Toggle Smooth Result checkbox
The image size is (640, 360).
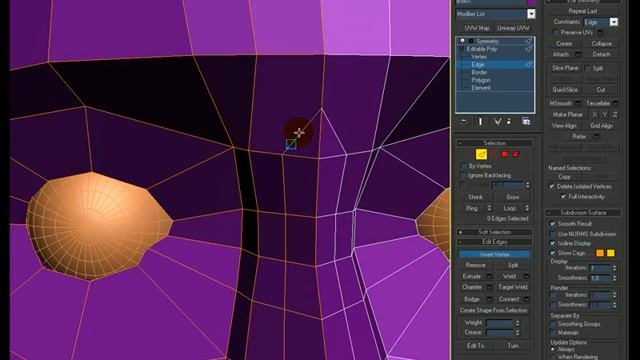[x=553, y=224]
